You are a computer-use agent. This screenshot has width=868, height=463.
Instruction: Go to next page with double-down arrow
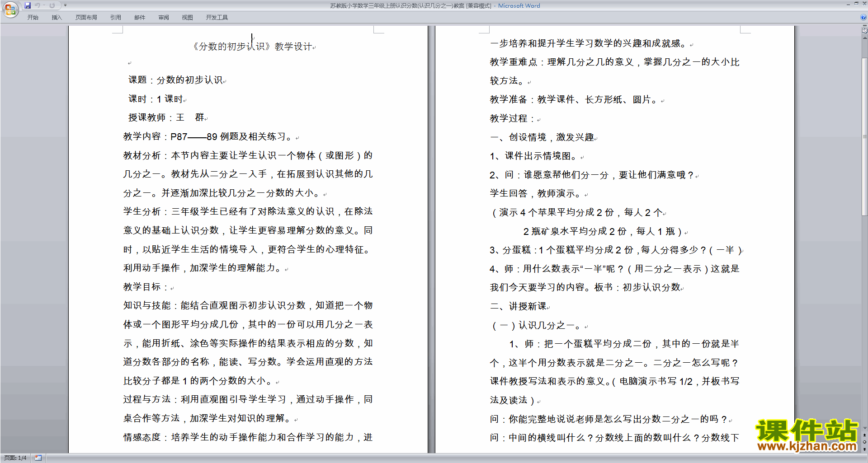point(865,449)
